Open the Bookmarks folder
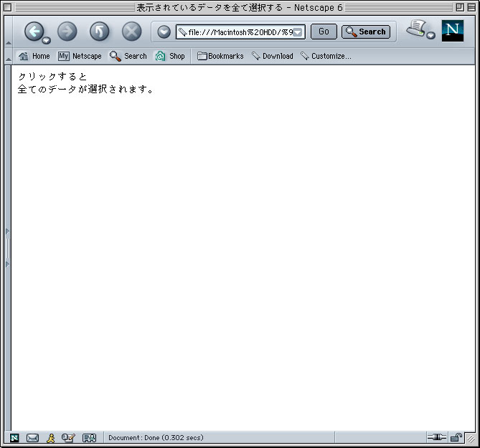Viewport: 480px width, 448px height. (x=220, y=56)
